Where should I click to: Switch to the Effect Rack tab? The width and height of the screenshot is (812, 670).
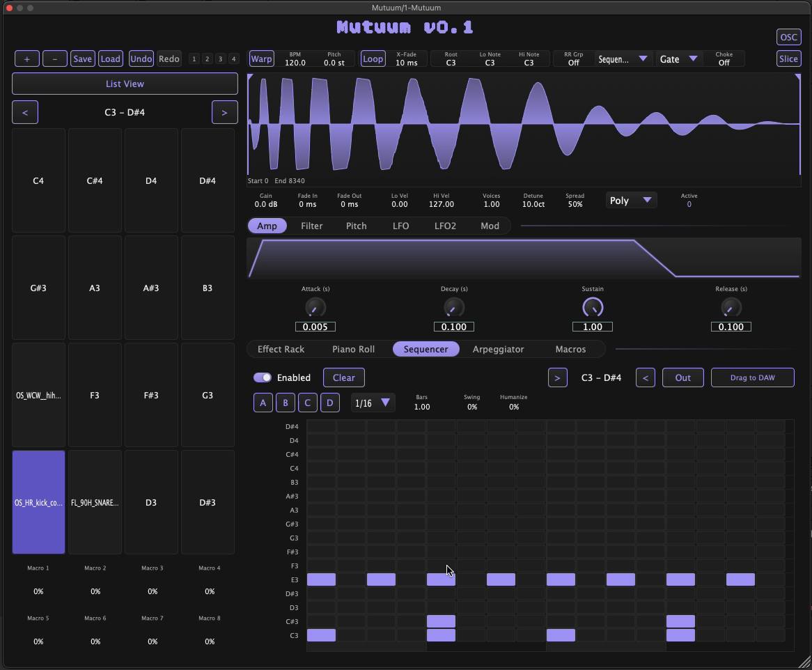281,349
